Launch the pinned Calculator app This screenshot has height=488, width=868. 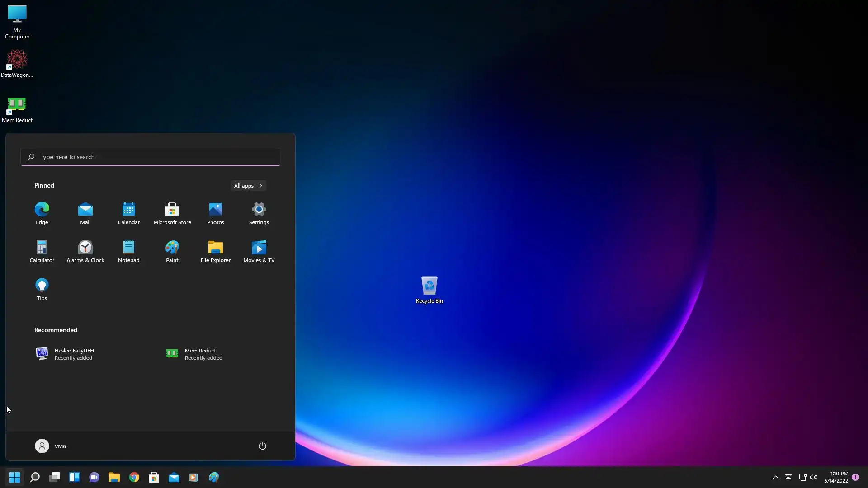pos(42,251)
